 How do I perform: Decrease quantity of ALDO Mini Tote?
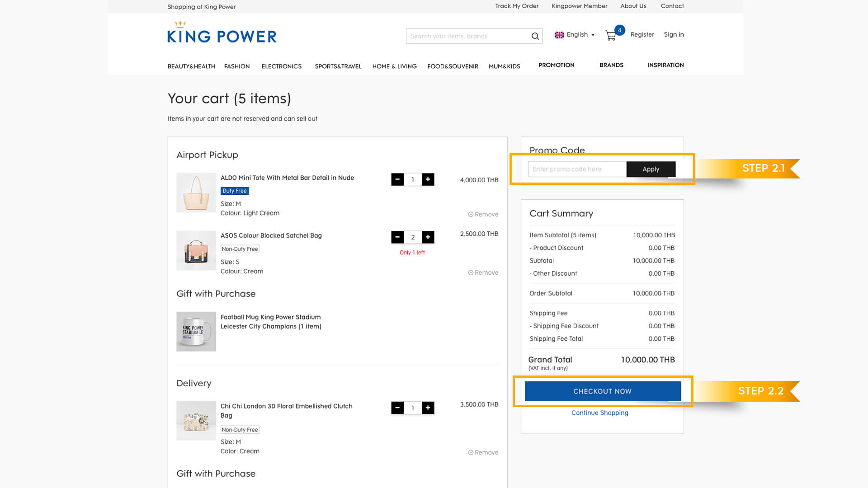[x=397, y=179]
